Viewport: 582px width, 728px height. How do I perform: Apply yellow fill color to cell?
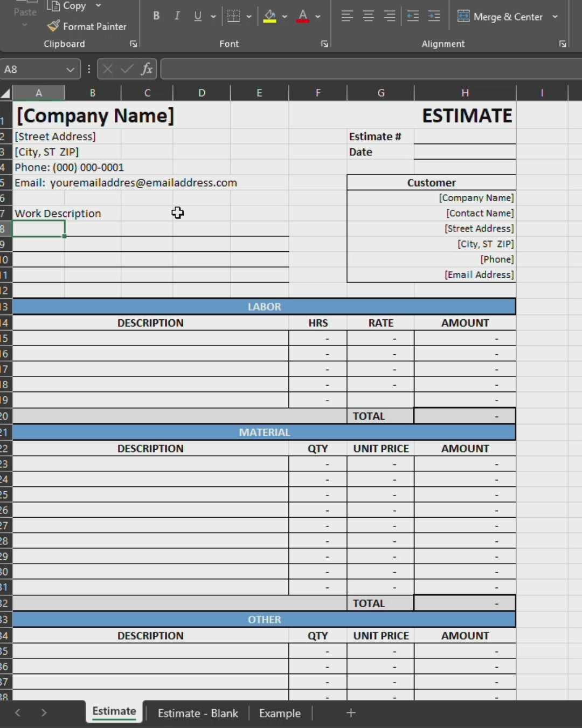point(270,16)
